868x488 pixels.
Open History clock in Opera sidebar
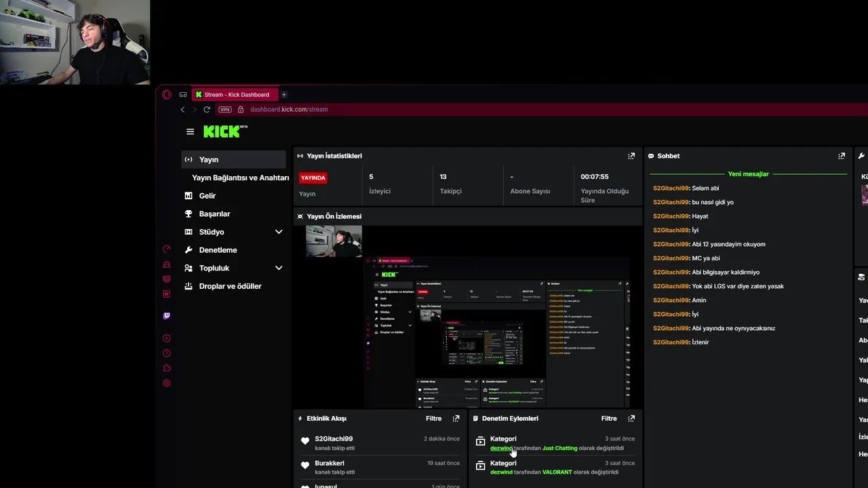pyautogui.click(x=167, y=353)
